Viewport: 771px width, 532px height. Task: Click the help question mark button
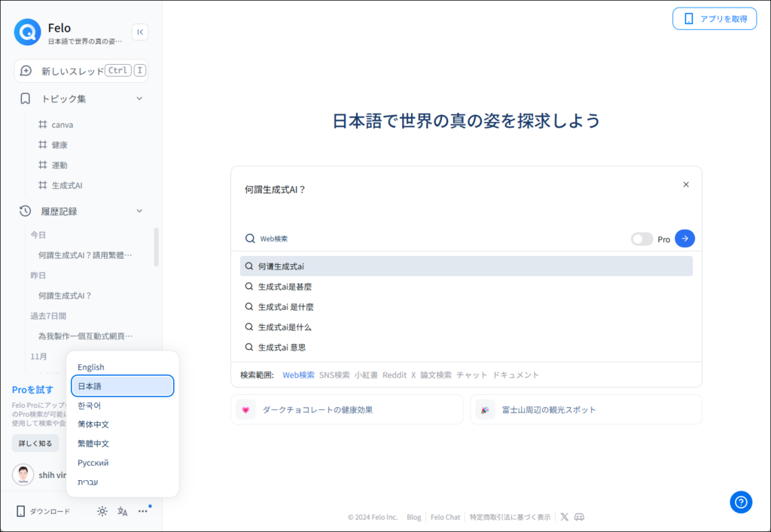point(741,502)
